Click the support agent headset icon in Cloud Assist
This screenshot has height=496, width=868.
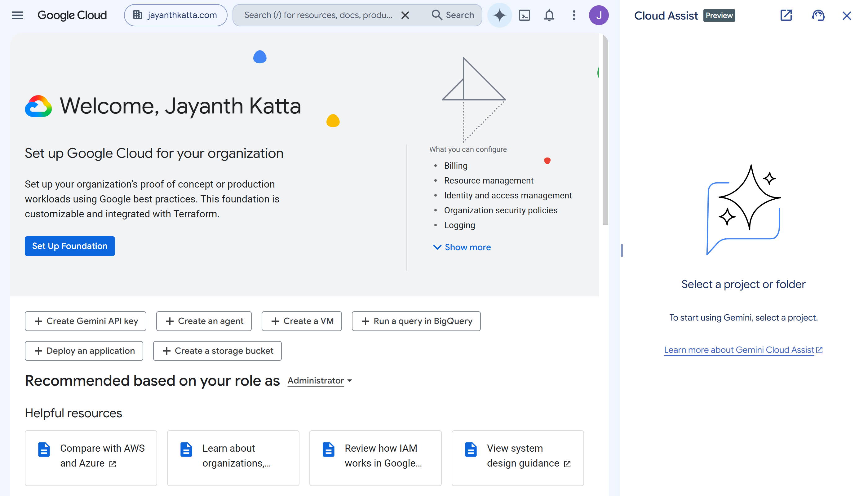[818, 15]
